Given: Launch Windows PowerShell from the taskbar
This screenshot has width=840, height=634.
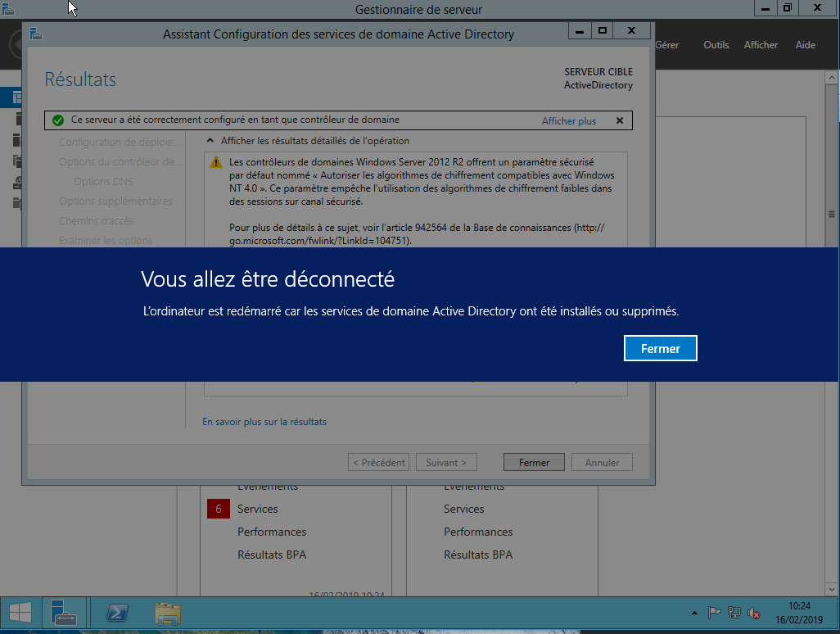Looking at the screenshot, I should [x=117, y=613].
